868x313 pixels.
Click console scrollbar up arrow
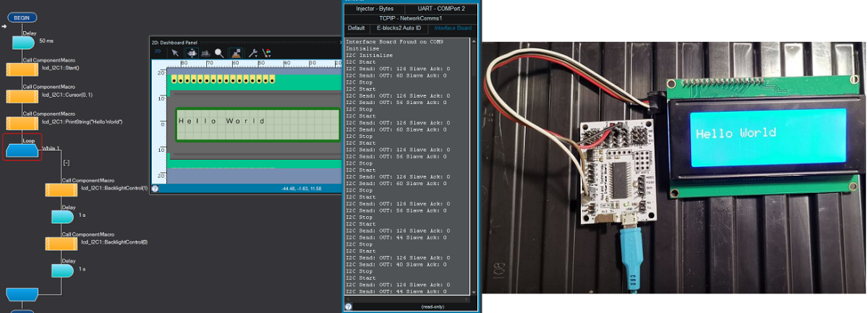[x=474, y=41]
